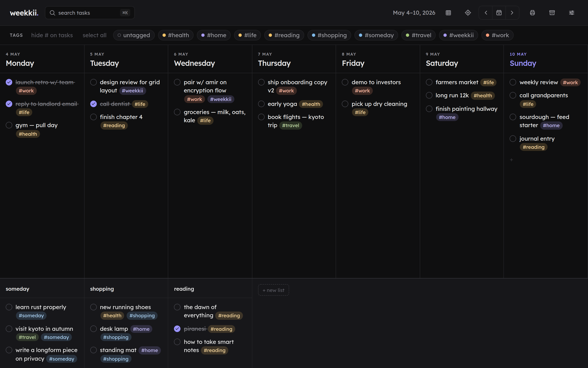Open 'how to take smart notes' task
This screenshot has height=368, width=588.
209,346
